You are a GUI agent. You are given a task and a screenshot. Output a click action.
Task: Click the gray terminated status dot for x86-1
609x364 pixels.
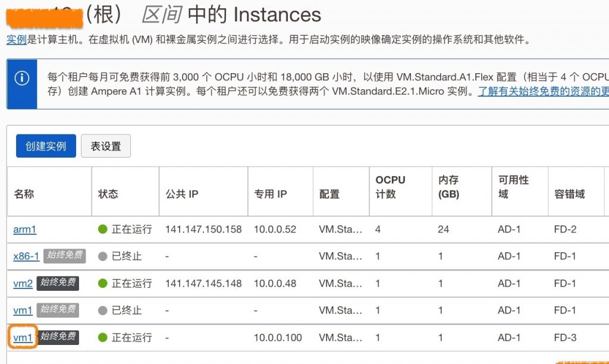point(103,256)
